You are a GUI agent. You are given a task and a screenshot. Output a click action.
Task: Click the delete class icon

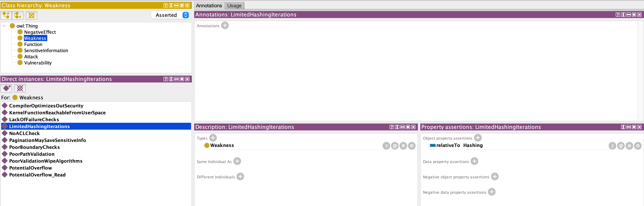tap(32, 15)
